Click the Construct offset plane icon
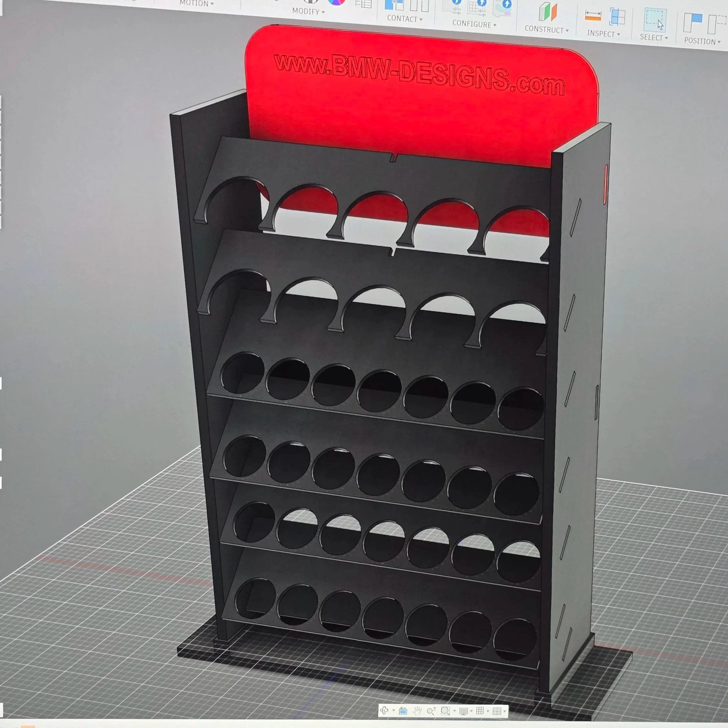This screenshot has height=728, width=728. (x=548, y=11)
